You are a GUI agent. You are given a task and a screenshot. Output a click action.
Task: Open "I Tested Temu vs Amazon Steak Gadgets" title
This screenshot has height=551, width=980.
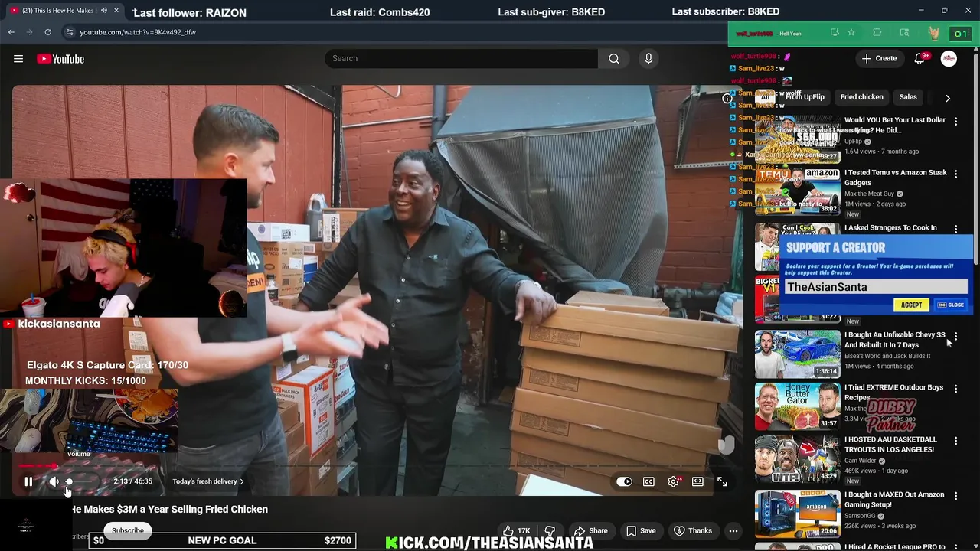point(896,178)
